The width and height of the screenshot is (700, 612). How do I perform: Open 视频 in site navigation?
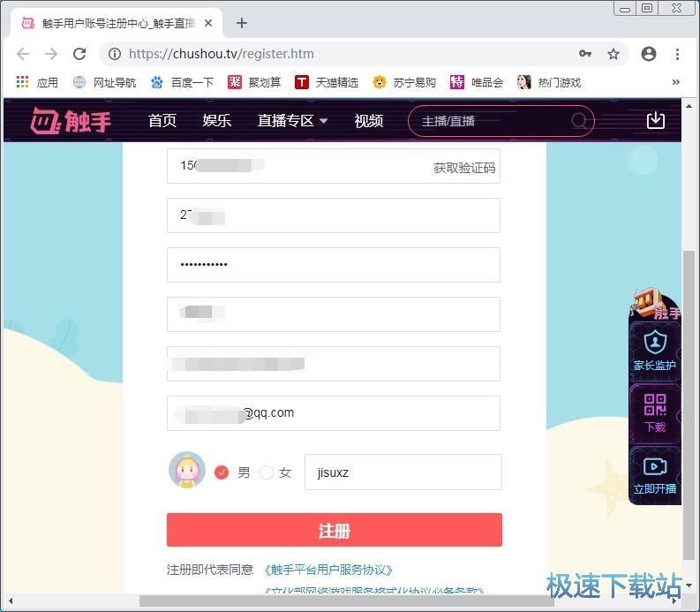pyautogui.click(x=369, y=121)
